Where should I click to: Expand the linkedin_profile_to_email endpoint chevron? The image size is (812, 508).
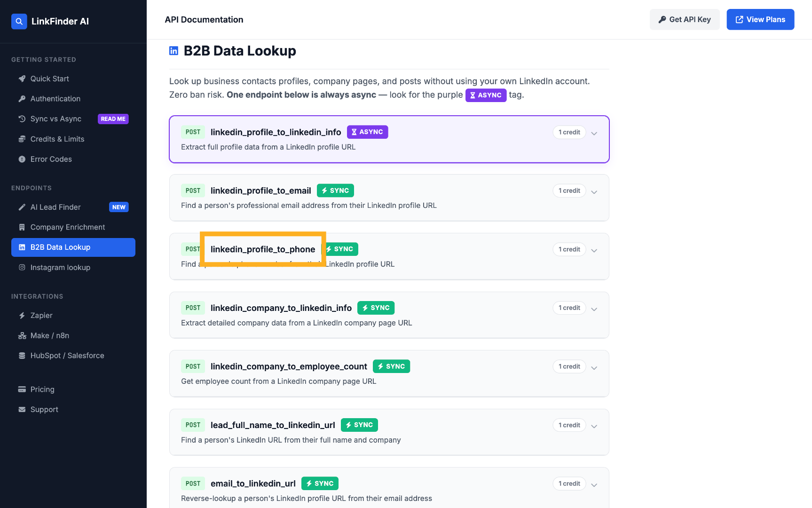[x=594, y=192]
